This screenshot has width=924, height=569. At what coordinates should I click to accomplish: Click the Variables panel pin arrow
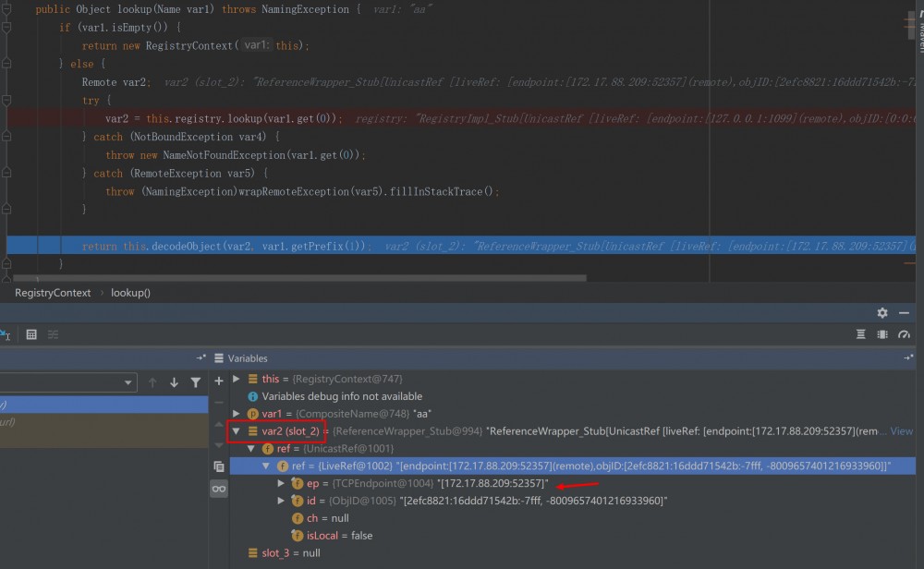click(908, 357)
